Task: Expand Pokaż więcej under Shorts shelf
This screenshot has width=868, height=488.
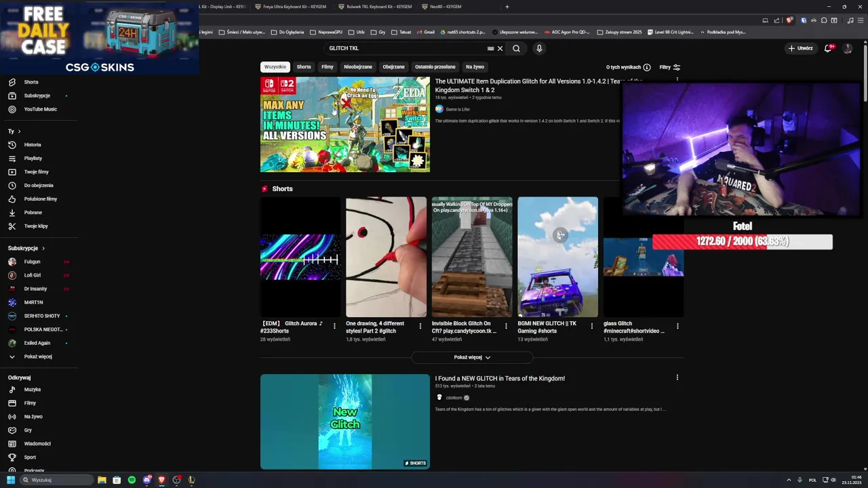Action: pos(472,357)
